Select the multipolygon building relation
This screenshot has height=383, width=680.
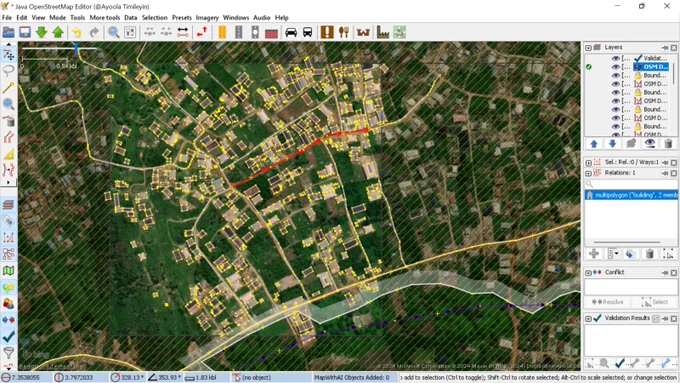pyautogui.click(x=631, y=195)
